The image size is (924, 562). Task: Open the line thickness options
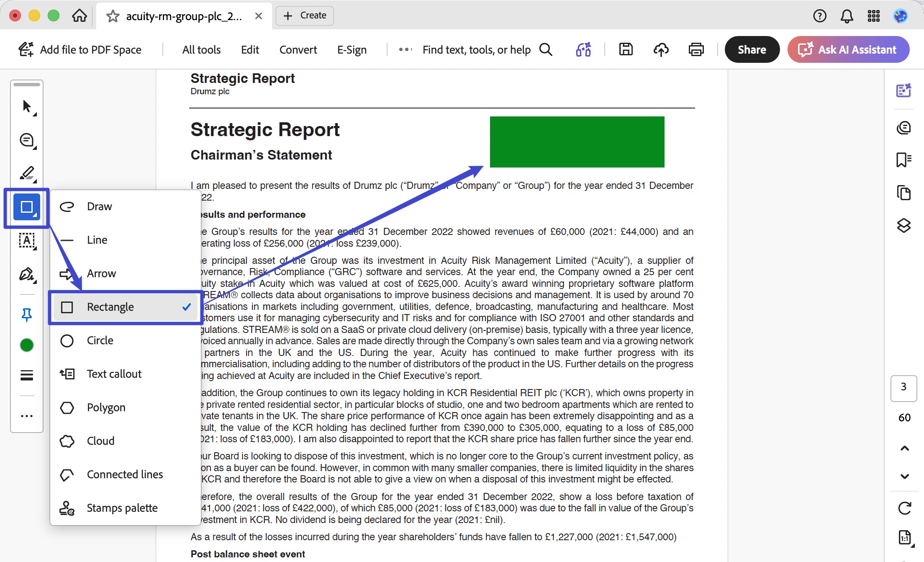[27, 375]
